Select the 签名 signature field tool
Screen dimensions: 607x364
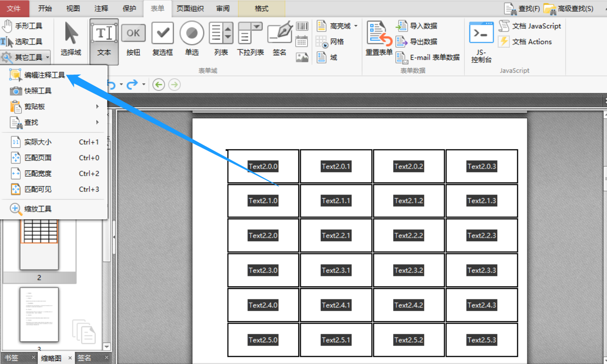[279, 40]
